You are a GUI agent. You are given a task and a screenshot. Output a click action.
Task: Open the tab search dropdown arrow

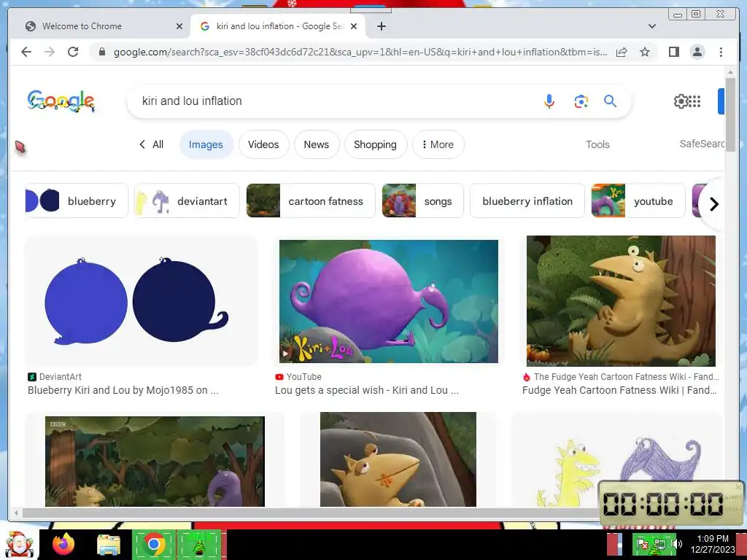pos(651,26)
